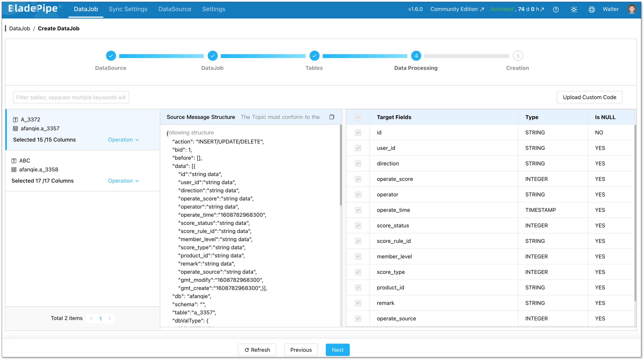The width and height of the screenshot is (644, 360).
Task: Click the target fields table scrollbar
Action: coord(635,213)
